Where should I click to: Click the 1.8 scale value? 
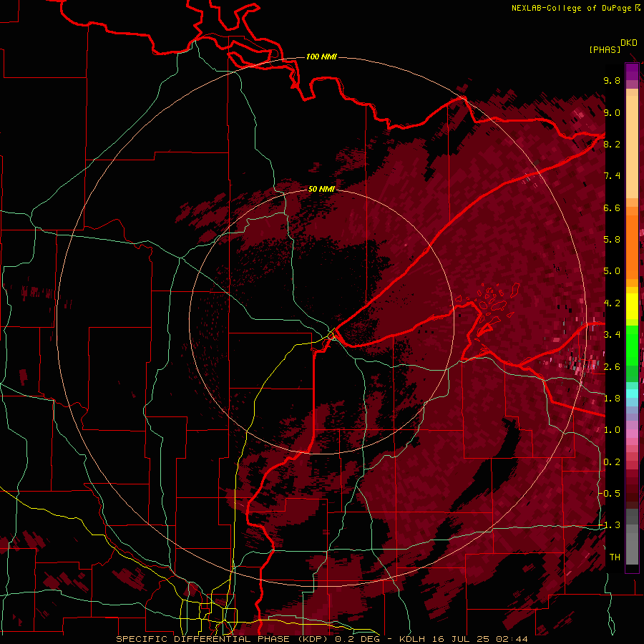click(x=612, y=399)
